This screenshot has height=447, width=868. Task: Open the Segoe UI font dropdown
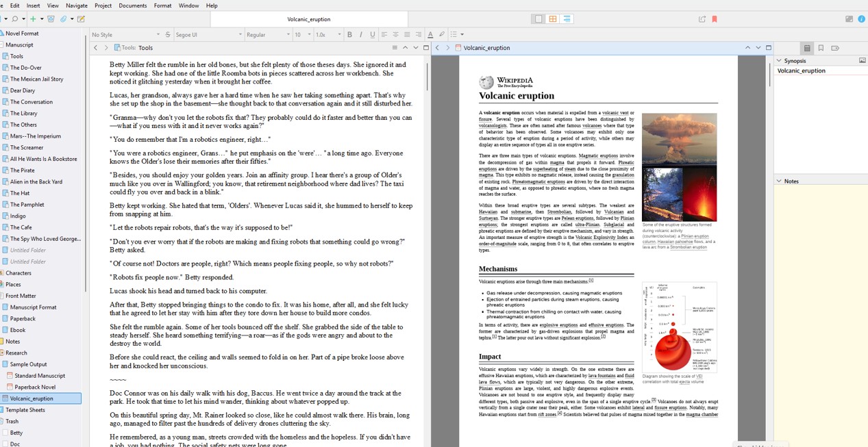(x=208, y=34)
